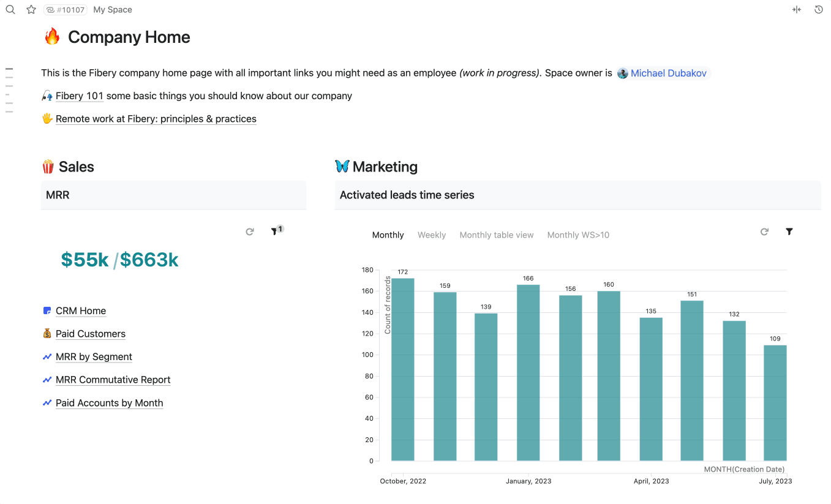Open search using the magnifier icon

10,9
